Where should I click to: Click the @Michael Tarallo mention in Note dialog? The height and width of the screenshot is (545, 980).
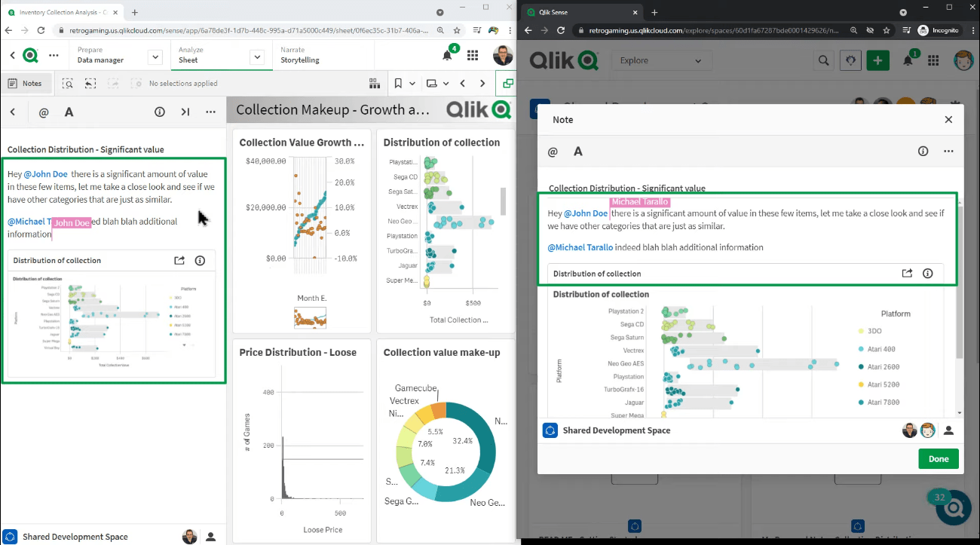point(580,247)
